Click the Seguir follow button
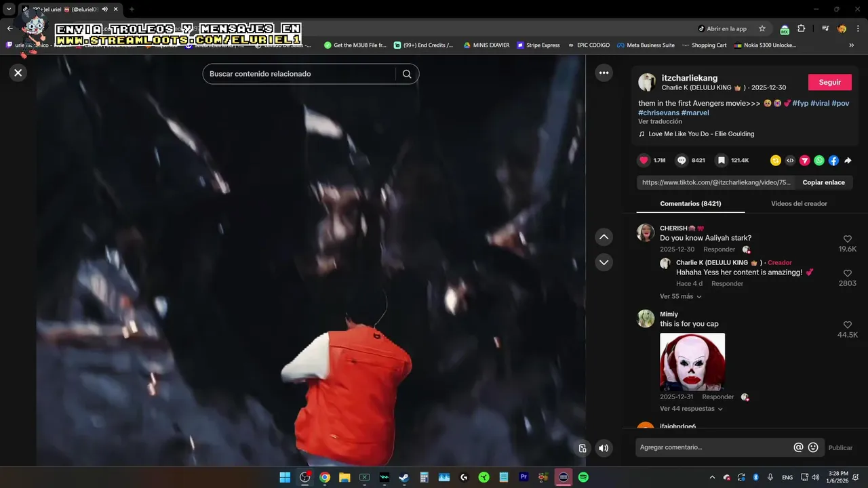The height and width of the screenshot is (488, 868). click(x=830, y=82)
